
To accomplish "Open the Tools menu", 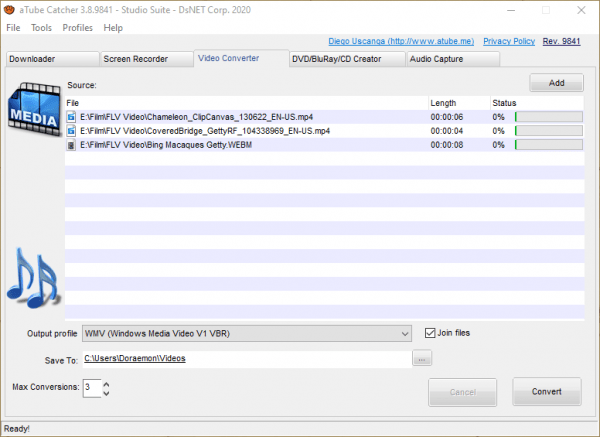I will [41, 28].
